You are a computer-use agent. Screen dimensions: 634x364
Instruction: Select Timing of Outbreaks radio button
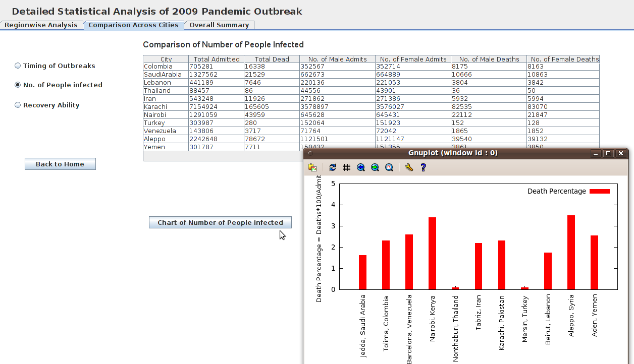(x=18, y=66)
